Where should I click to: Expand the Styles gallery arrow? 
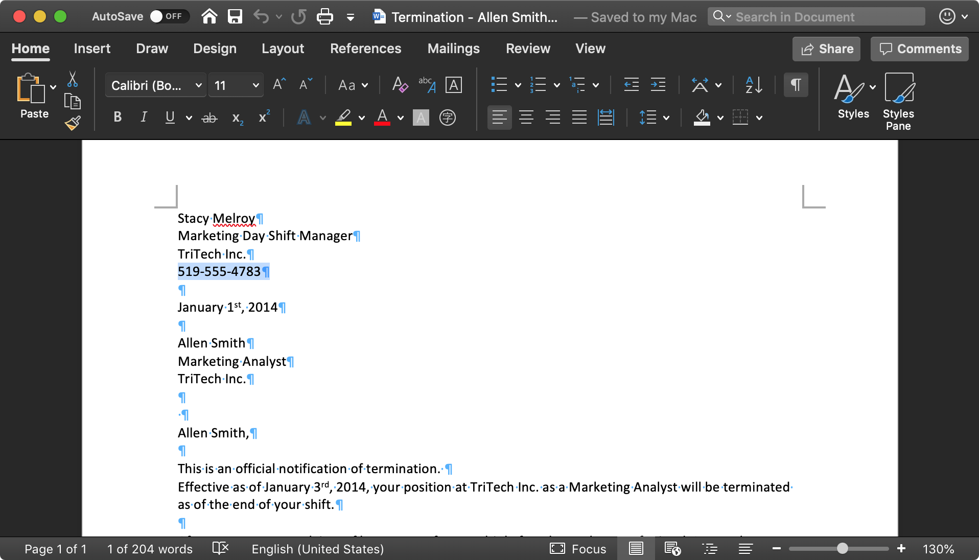pyautogui.click(x=873, y=87)
